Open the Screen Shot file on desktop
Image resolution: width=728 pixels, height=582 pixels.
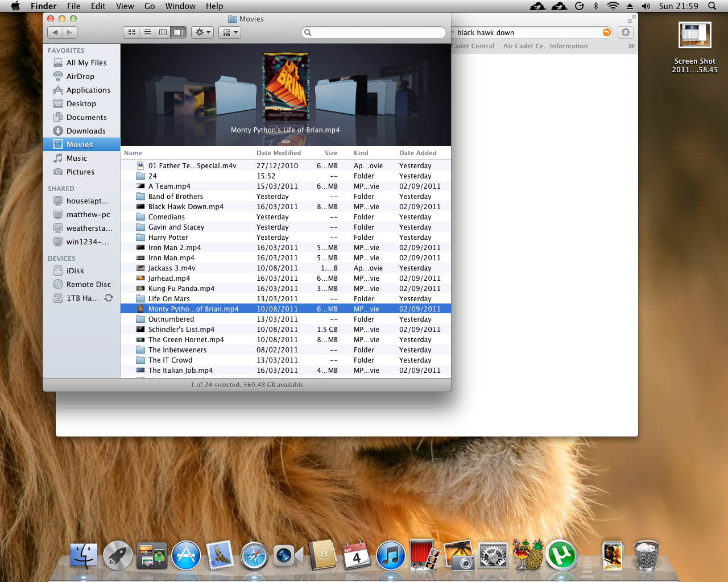click(694, 48)
